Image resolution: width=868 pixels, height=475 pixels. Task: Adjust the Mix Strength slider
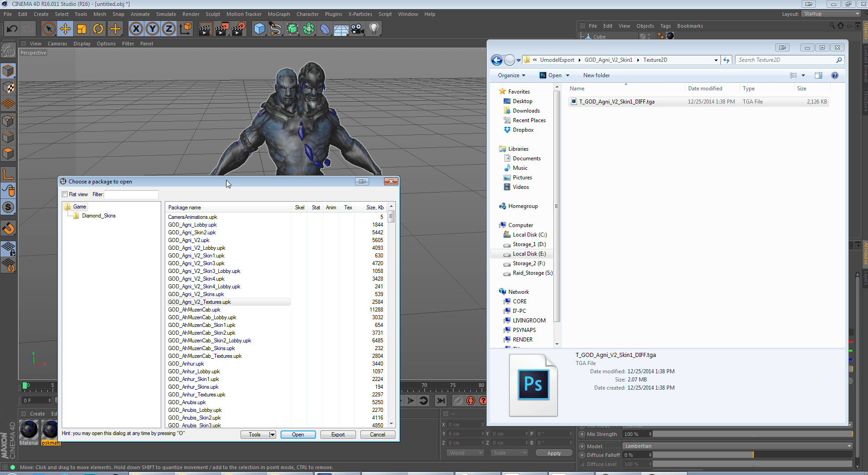point(752,434)
